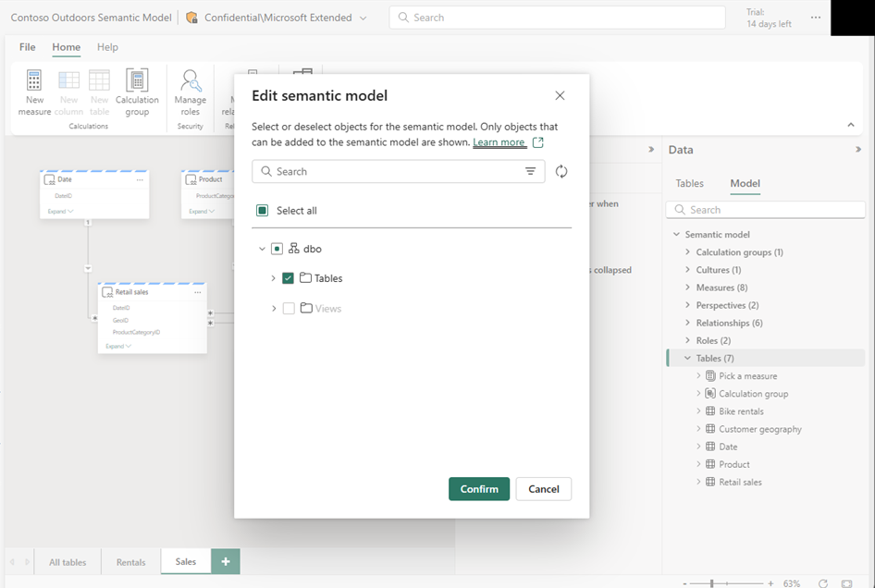Click the filter icon in the dialog search box
The image size is (875, 588).
[530, 171]
